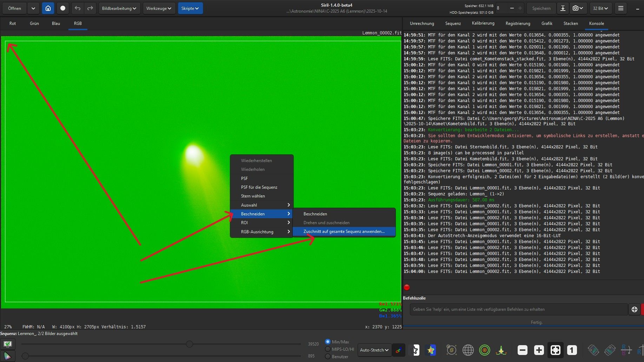The width and height of the screenshot is (644, 362).
Task: Expand the Bildbearbeitung dropdown menu
Action: 119,8
